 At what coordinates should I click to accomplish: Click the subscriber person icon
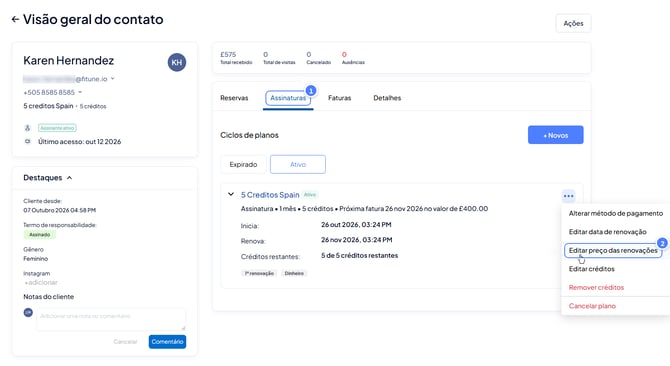click(28, 128)
